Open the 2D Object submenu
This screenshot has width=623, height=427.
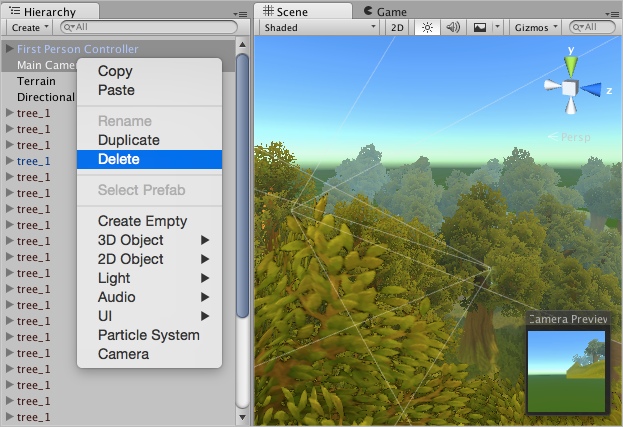pyautogui.click(x=149, y=259)
